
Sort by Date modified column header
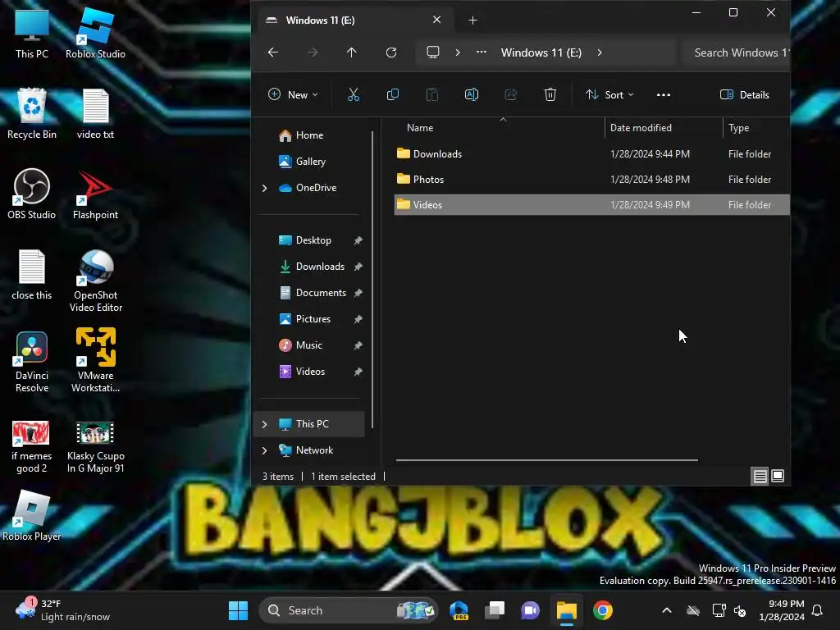(641, 128)
